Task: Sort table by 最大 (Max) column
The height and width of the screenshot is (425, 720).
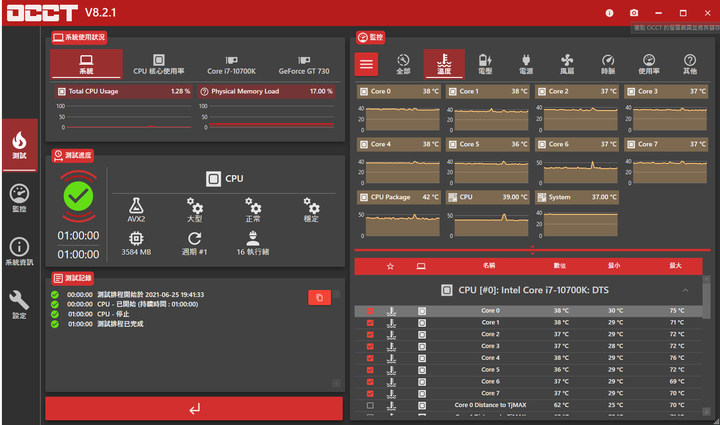Action: pyautogui.click(x=675, y=266)
